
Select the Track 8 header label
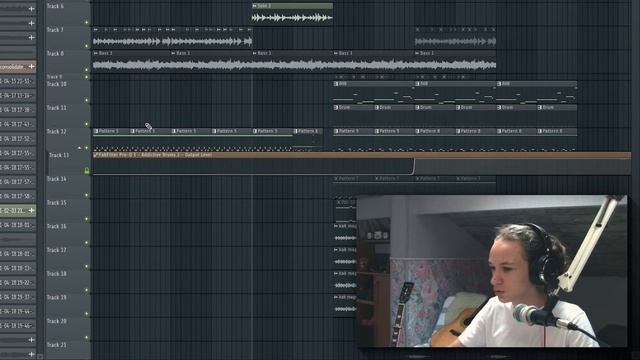pos(55,53)
